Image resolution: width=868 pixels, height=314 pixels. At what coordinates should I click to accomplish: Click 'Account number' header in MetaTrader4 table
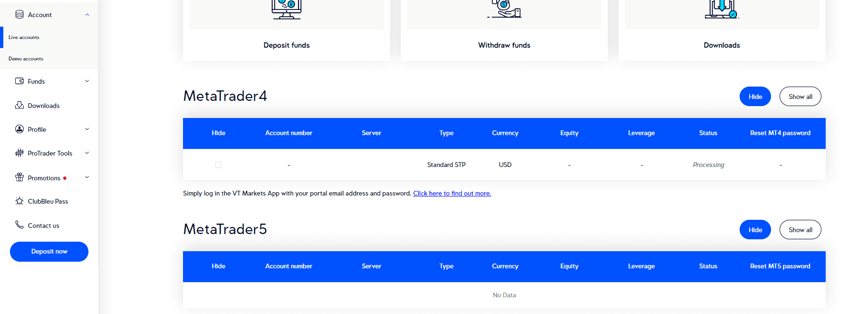coord(289,133)
